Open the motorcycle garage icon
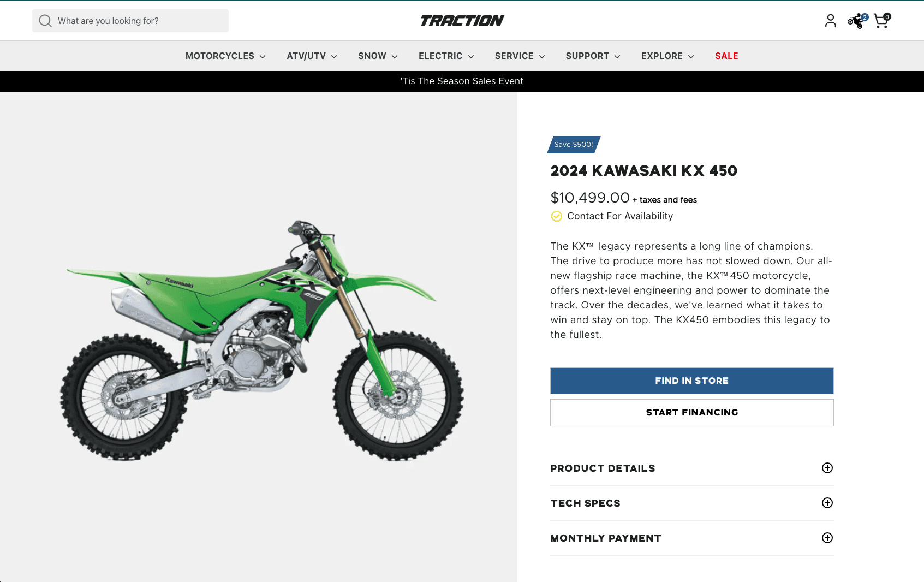924x582 pixels. pos(857,21)
